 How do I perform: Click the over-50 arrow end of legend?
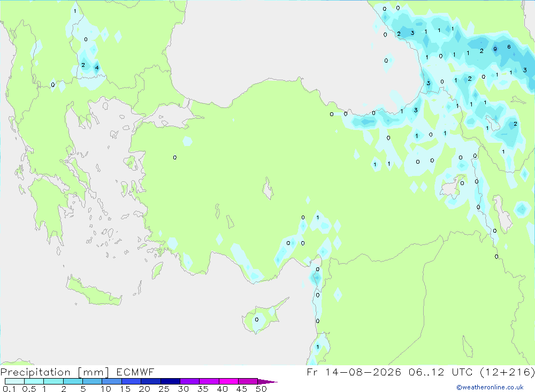click(x=267, y=382)
